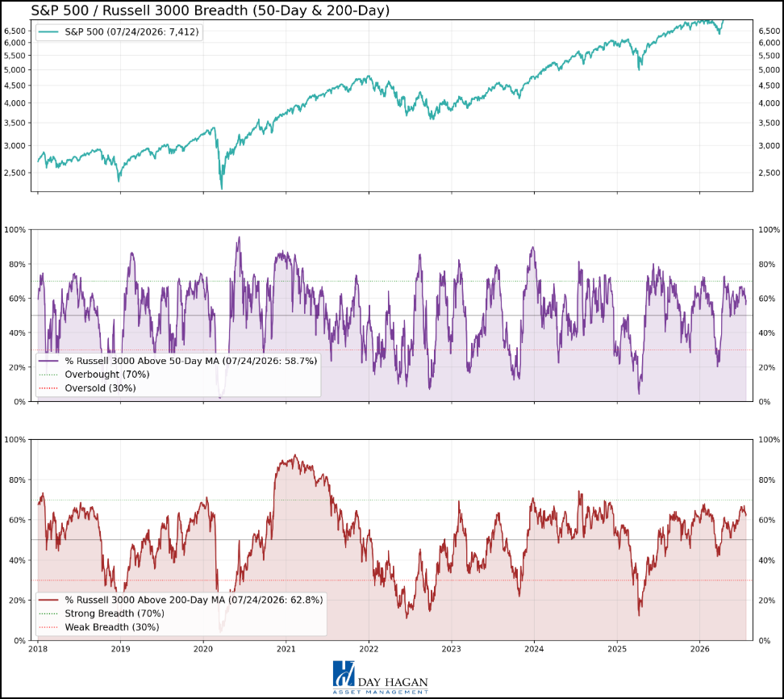Click the teal line sample in the S&P 500 legend
Screen dimensions: 784x699
[48, 32]
